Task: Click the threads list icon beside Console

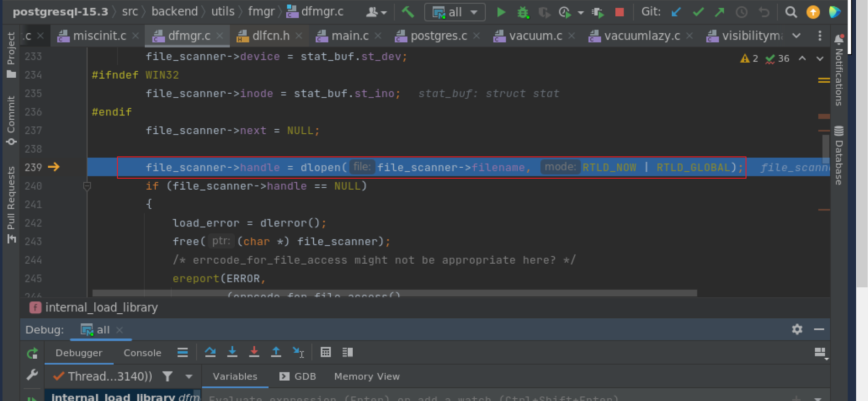Action: [x=183, y=352]
